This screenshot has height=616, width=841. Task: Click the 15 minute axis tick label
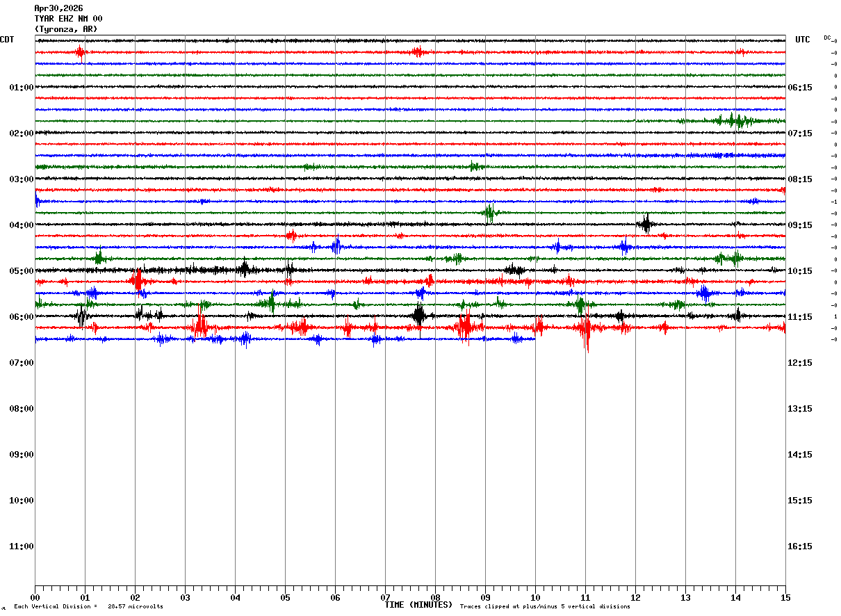[785, 597]
